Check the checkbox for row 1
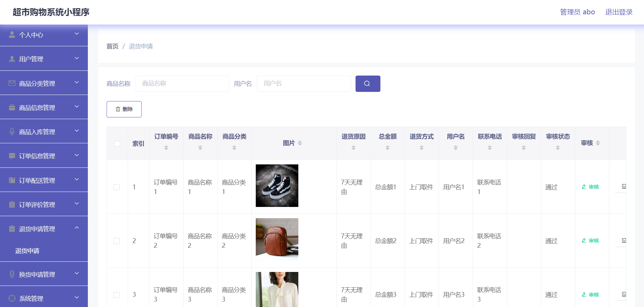Screen dimensions: 644x307 click(116, 187)
